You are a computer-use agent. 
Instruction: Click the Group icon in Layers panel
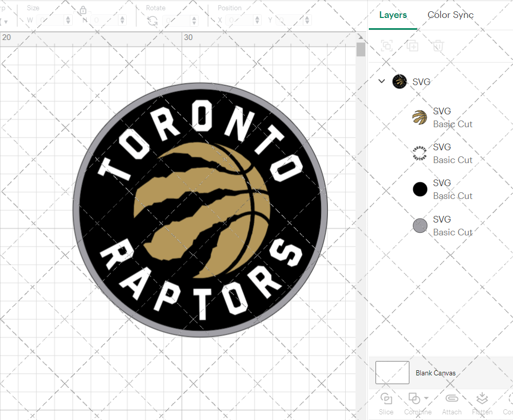pyautogui.click(x=387, y=46)
